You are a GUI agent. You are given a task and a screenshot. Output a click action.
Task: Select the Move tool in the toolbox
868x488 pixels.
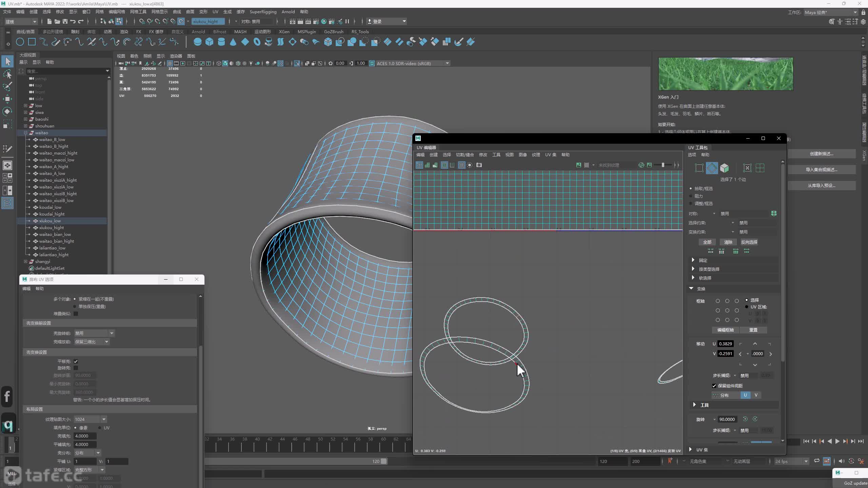tap(7, 99)
